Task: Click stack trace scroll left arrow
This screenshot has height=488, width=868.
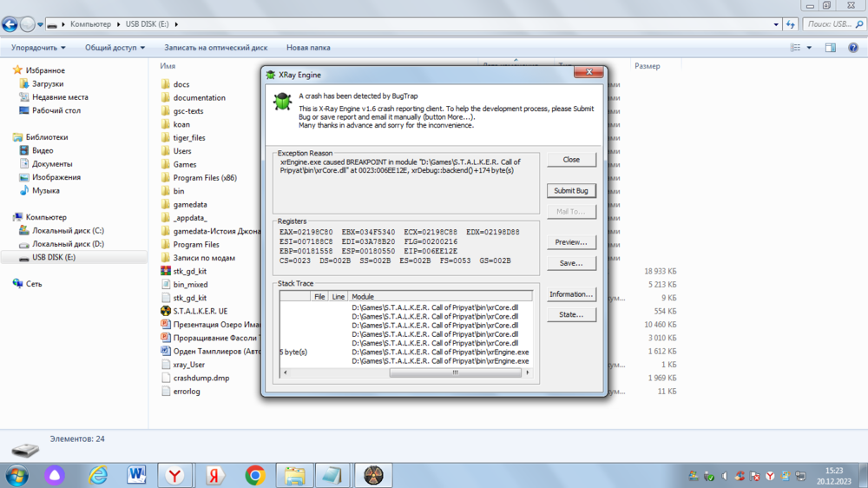Action: [285, 373]
